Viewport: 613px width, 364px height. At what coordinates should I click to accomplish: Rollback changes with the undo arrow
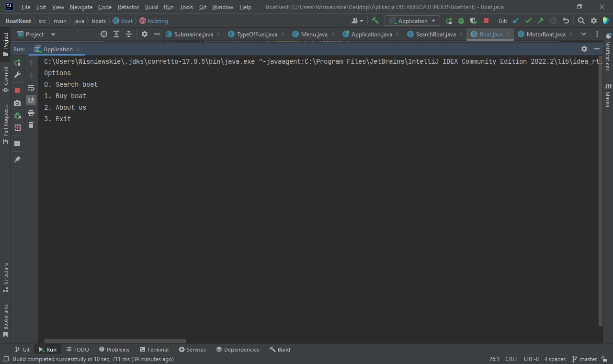(566, 21)
